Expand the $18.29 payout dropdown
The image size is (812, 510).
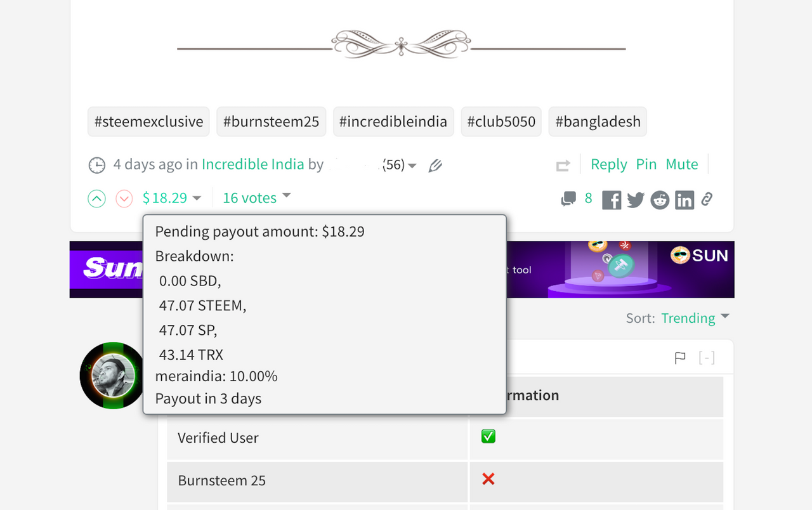click(171, 198)
